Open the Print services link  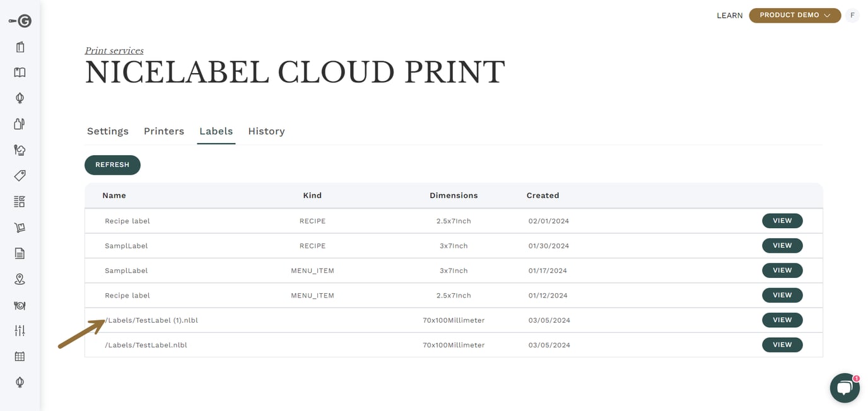(114, 50)
